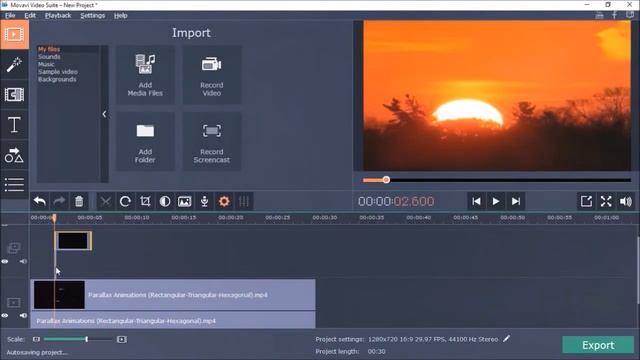Screen dimensions: 640x360
Task: Delete selected clip with trash icon
Action: [x=79, y=201]
